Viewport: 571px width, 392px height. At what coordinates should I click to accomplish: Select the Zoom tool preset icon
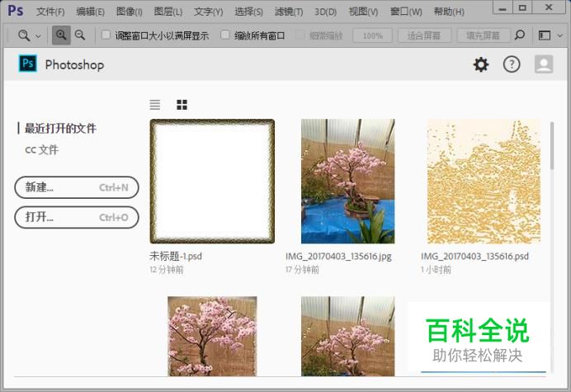point(24,35)
